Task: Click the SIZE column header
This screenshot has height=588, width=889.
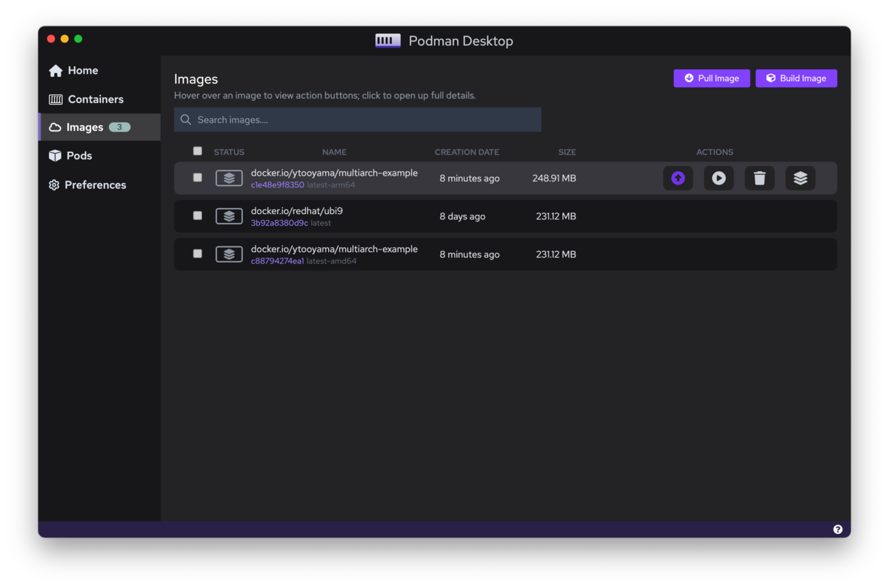Action: [x=567, y=152]
